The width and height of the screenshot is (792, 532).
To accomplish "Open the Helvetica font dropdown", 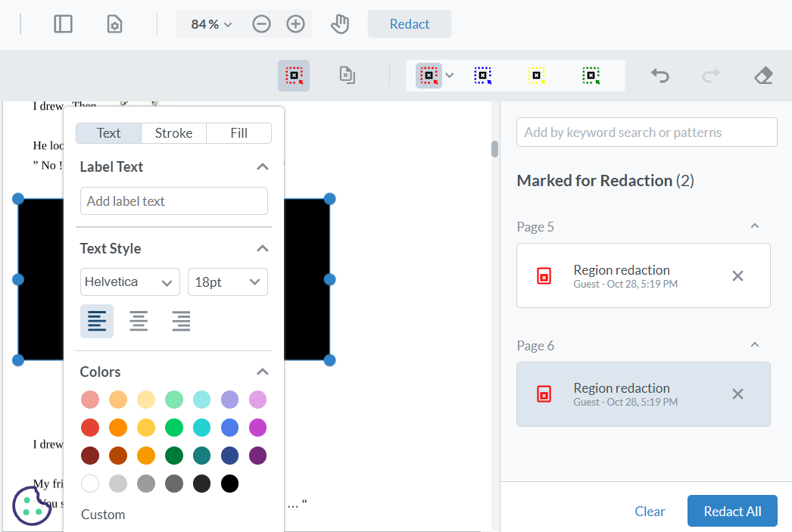I will click(x=129, y=282).
